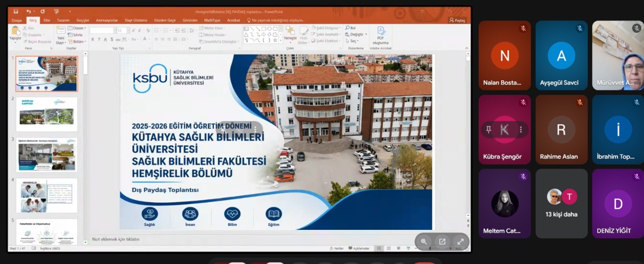644x264 pixels.
Task: Click muted mic icon on Nalan Bosta's tile
Action: tap(523, 29)
